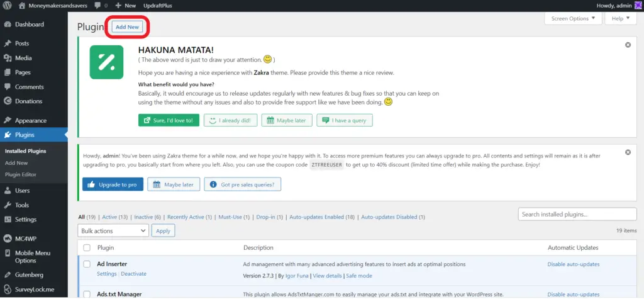Filter by Auto-updates Enabled (18)
The image size is (644, 299).
(322, 217)
